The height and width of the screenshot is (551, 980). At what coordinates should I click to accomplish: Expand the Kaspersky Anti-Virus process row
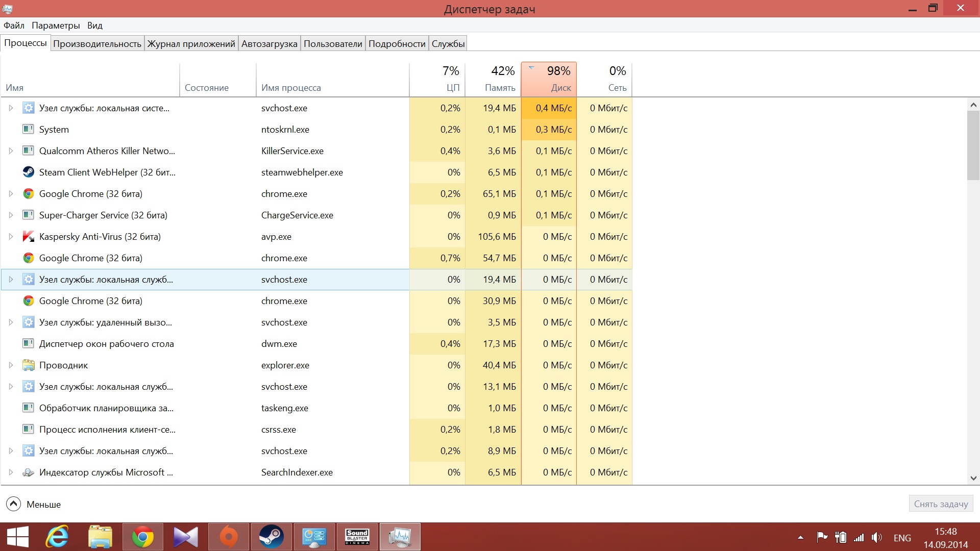(x=11, y=237)
